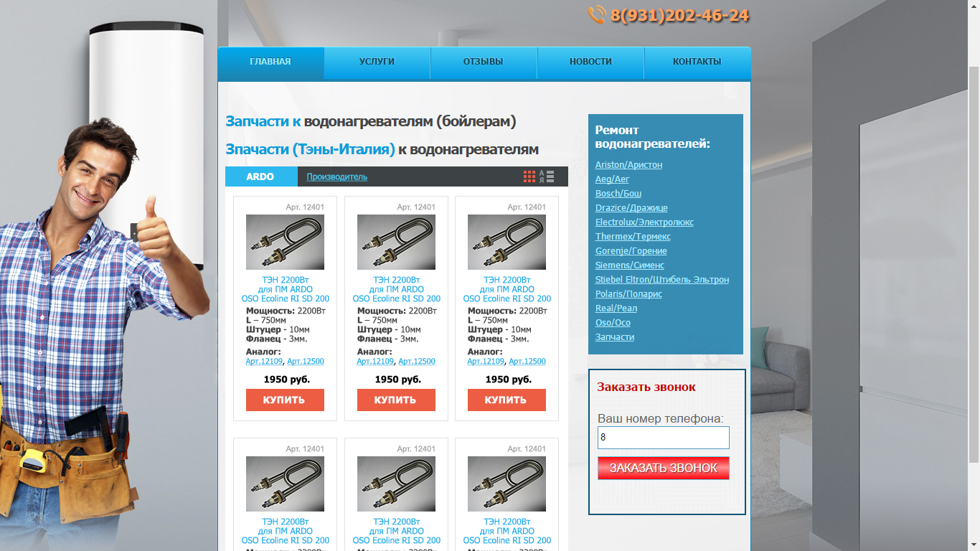Open the Siemens/Сименс link

pos(630,265)
